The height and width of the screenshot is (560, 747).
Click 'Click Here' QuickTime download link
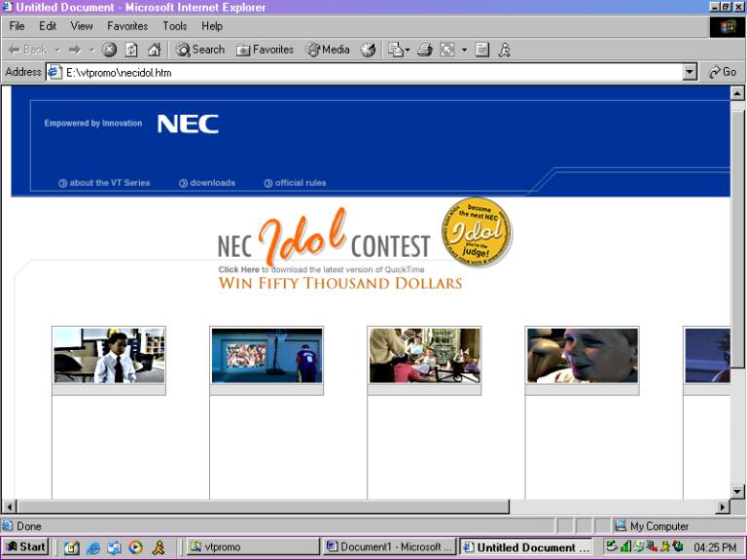[238, 269]
